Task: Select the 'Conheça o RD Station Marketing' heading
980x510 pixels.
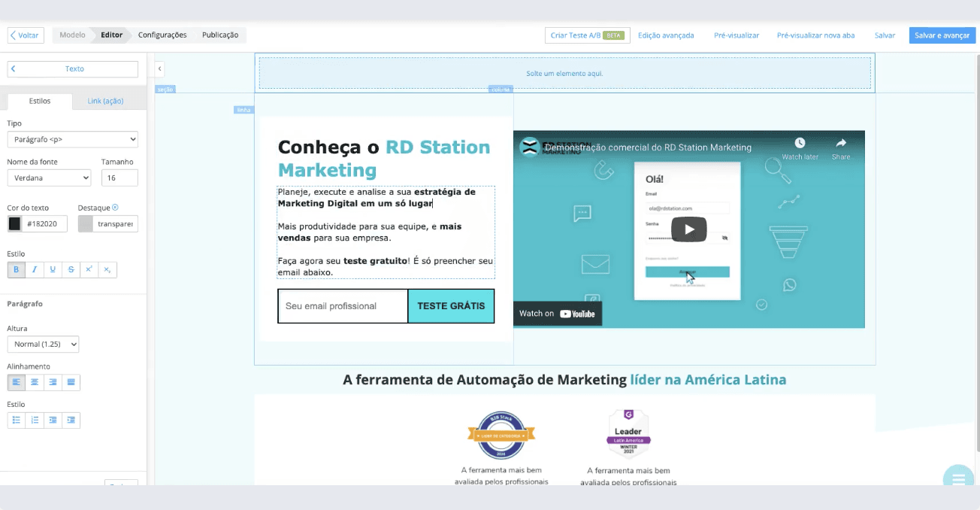Action: 384,158
